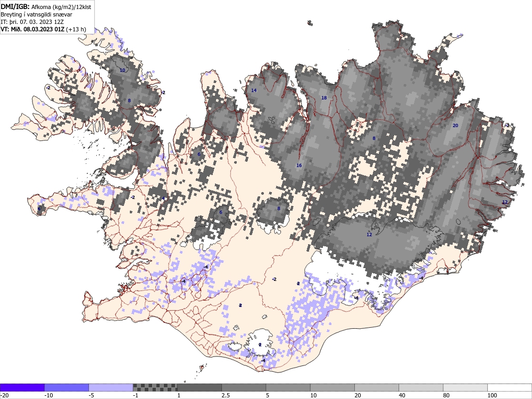Click the 'Afkoma (kg/m2)/12klst' label

[x=61, y=7]
